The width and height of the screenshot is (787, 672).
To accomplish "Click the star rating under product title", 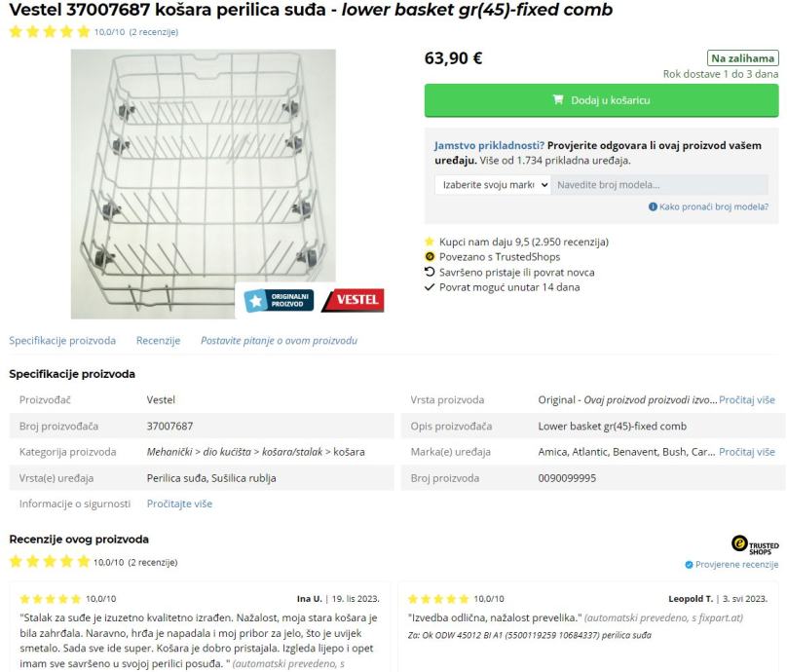I will coord(49,32).
